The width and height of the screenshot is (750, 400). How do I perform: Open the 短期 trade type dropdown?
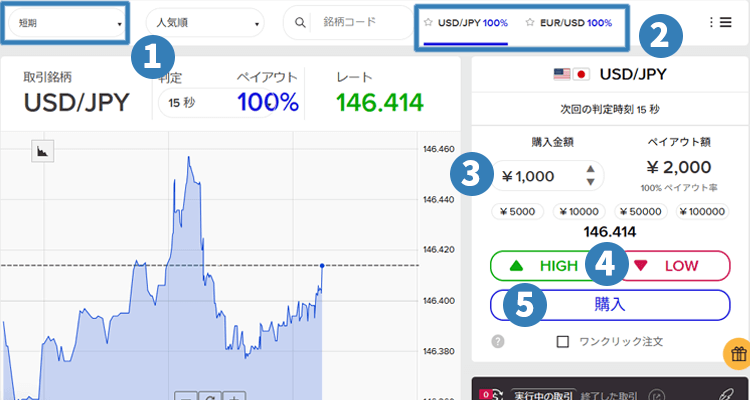pos(66,23)
